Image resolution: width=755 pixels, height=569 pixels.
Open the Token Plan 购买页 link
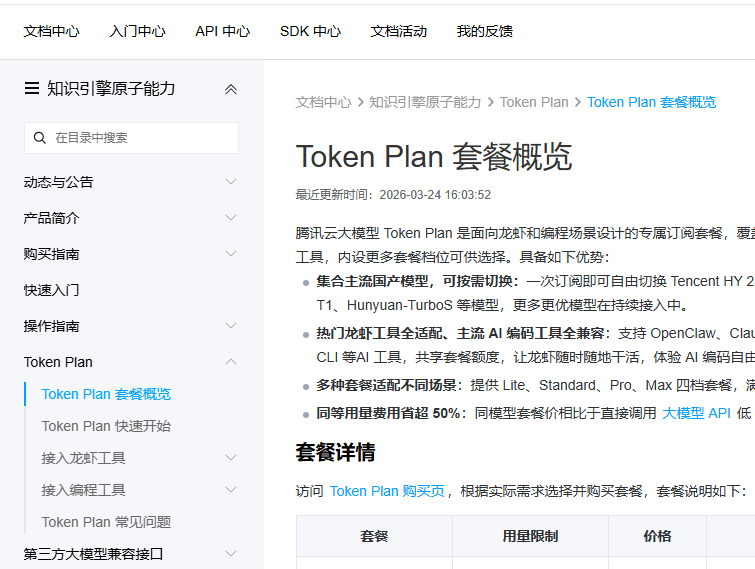click(x=387, y=491)
